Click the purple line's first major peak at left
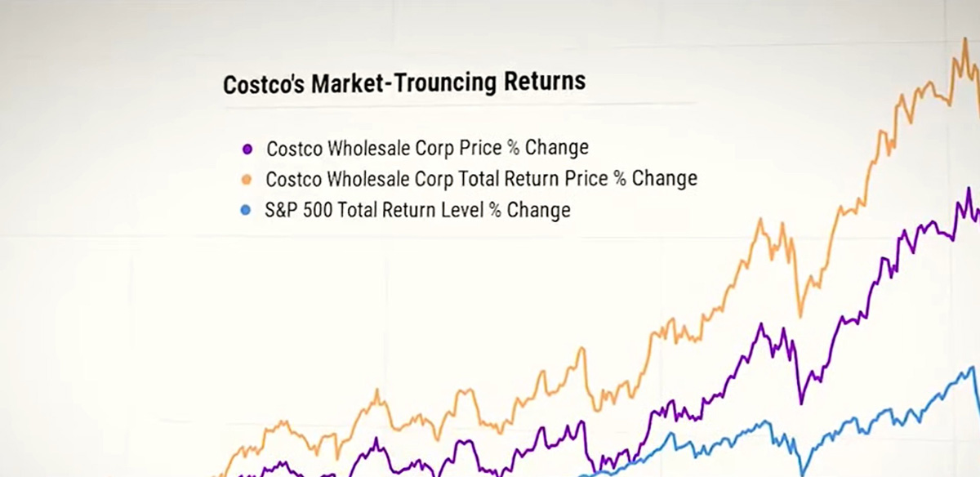Viewport: 980px width, 477px height. pos(376,439)
